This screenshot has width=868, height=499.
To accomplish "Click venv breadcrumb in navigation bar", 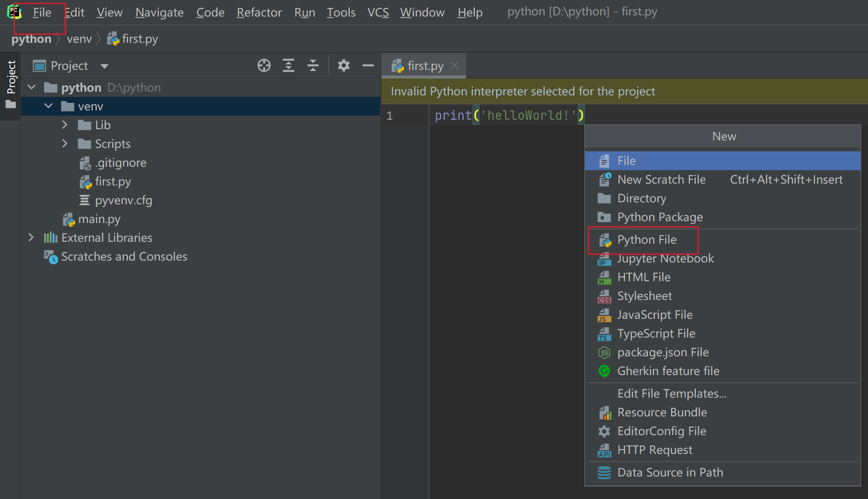I will click(x=79, y=39).
